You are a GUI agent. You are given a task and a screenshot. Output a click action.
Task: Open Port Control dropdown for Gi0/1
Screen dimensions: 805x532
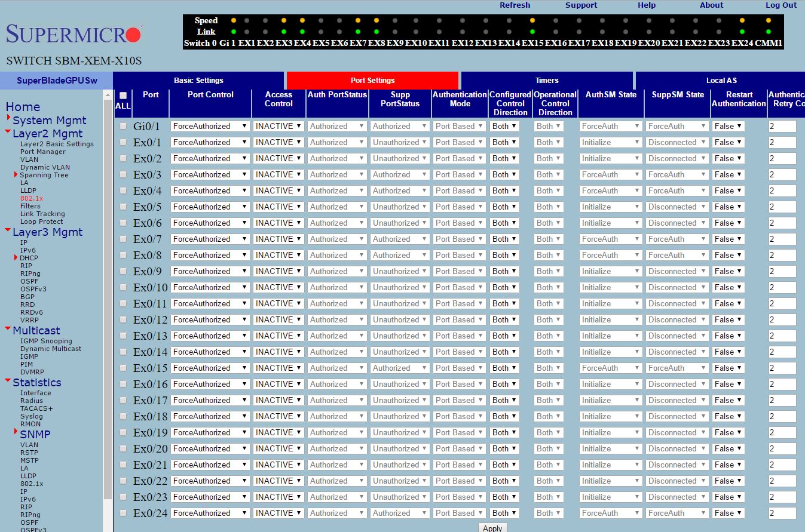tap(210, 126)
